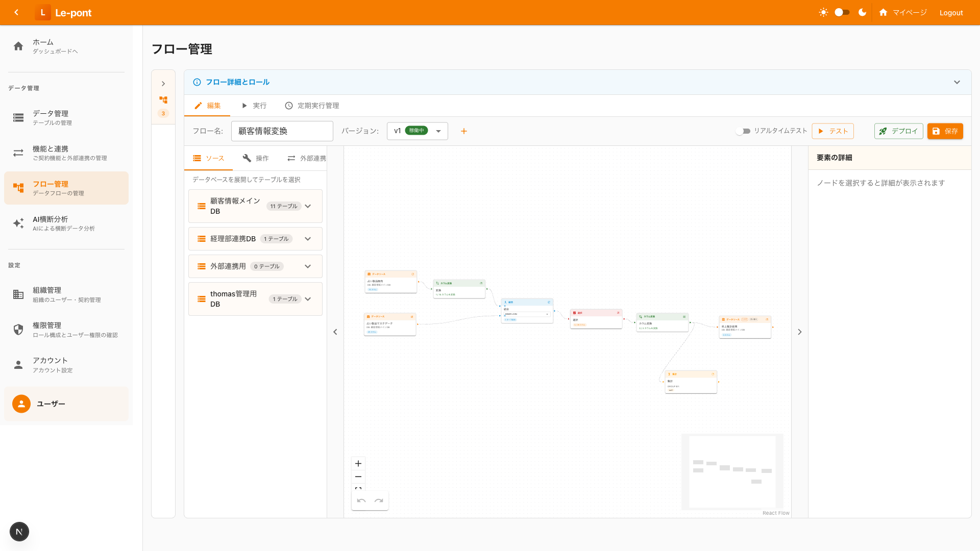
Task: Click the flow tree icon in the narrow panel
Action: (163, 100)
